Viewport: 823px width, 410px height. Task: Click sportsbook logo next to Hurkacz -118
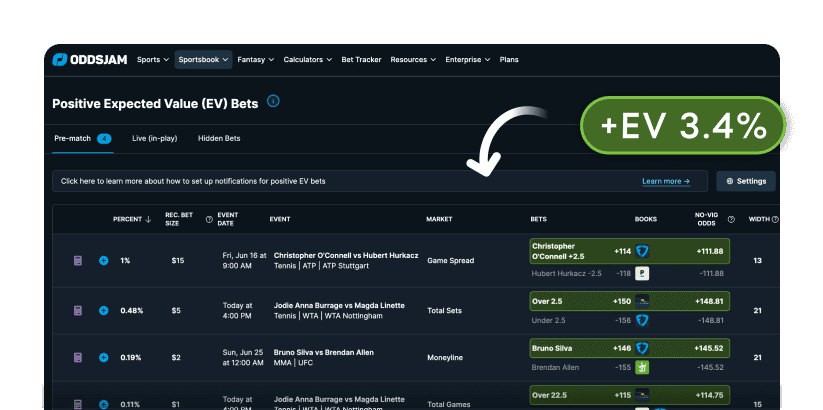tap(642, 274)
